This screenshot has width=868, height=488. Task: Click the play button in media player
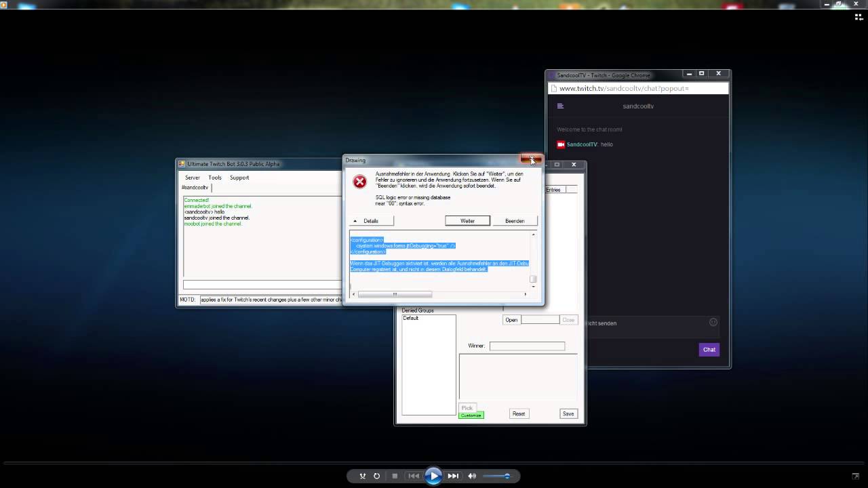pyautogui.click(x=434, y=476)
